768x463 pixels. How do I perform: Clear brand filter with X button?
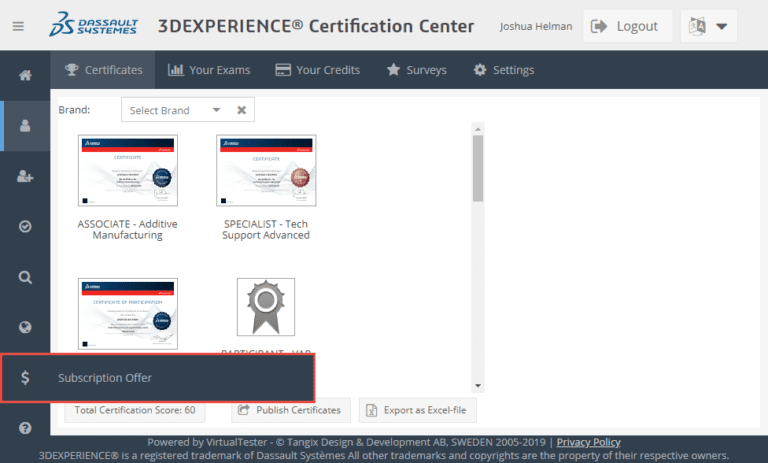tap(241, 110)
